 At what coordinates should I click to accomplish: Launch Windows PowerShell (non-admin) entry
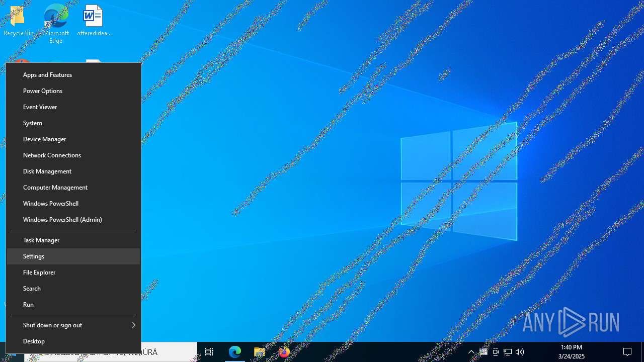coord(73,204)
